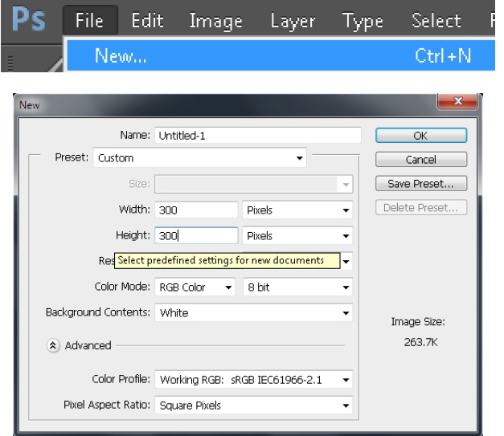This screenshot has height=436, width=504.
Task: Open the 8 bit depth dropdown
Action: [297, 287]
